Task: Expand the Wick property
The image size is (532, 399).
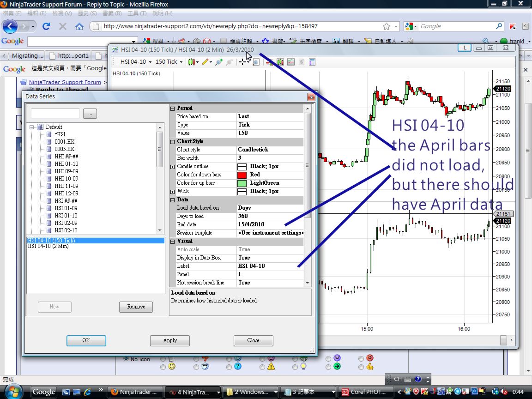Action: tap(172, 192)
